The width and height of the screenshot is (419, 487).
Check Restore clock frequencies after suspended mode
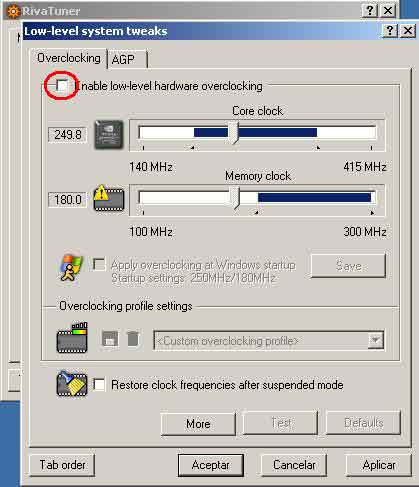(x=99, y=385)
